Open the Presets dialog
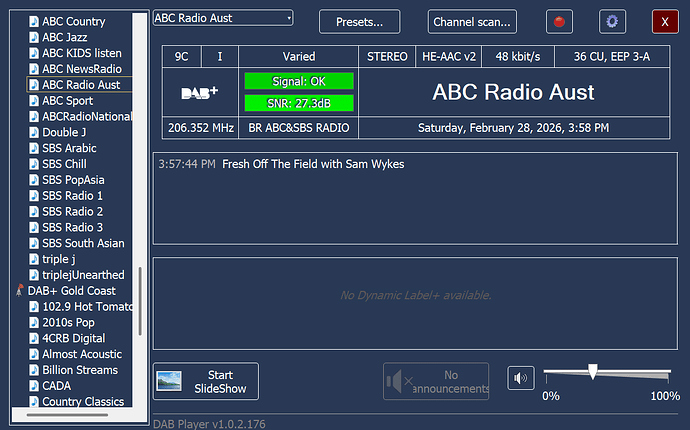 [x=359, y=21]
